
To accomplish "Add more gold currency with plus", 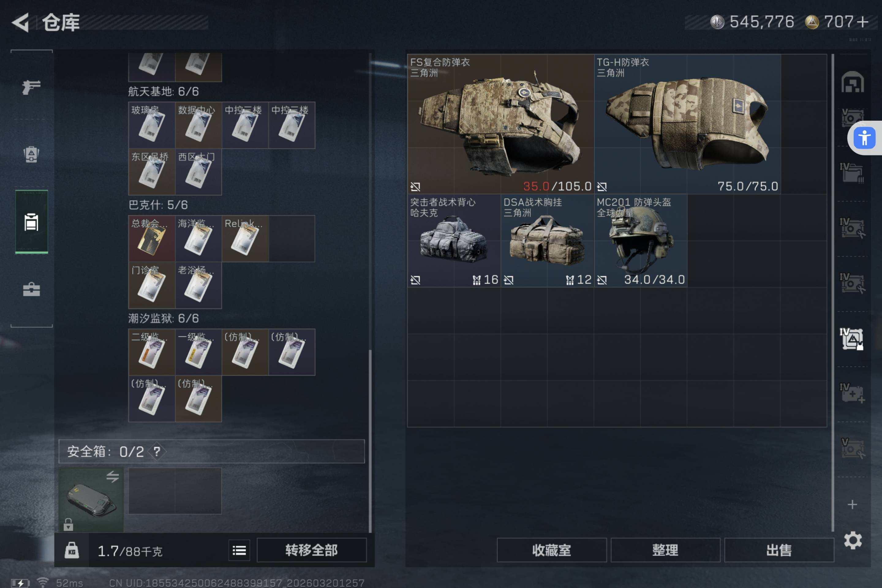I will [862, 22].
